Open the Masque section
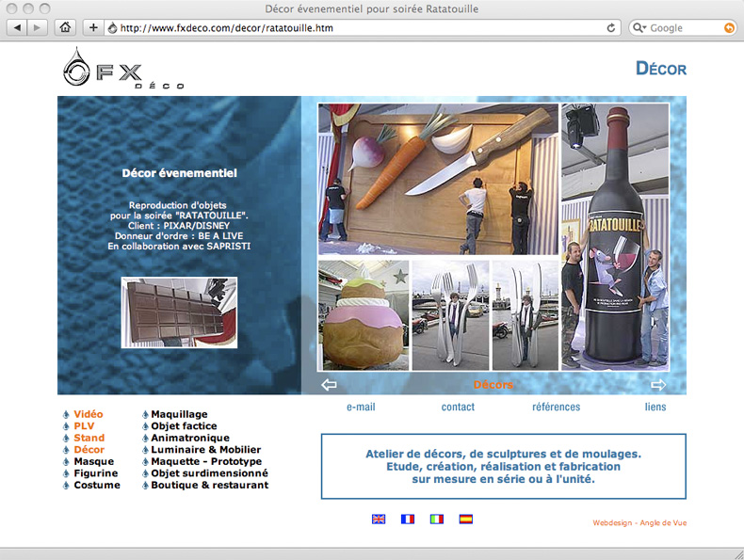Screen dimensions: 744x560 tap(94, 462)
